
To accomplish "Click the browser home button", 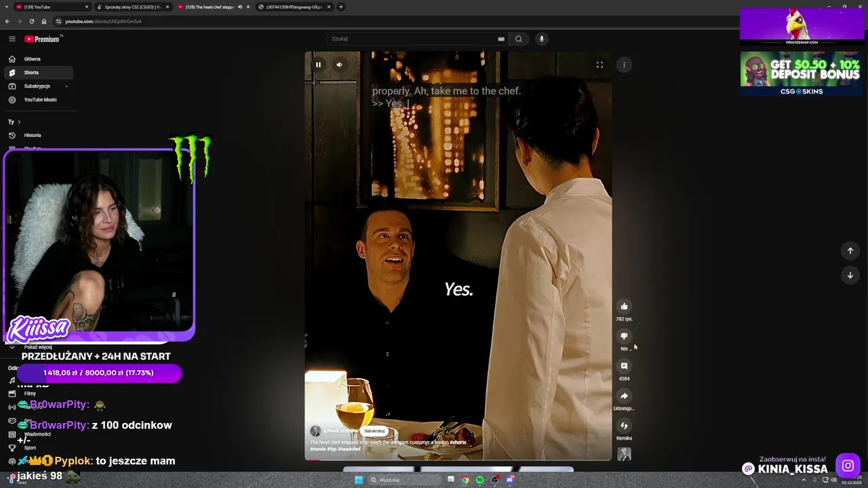I will point(44,21).
